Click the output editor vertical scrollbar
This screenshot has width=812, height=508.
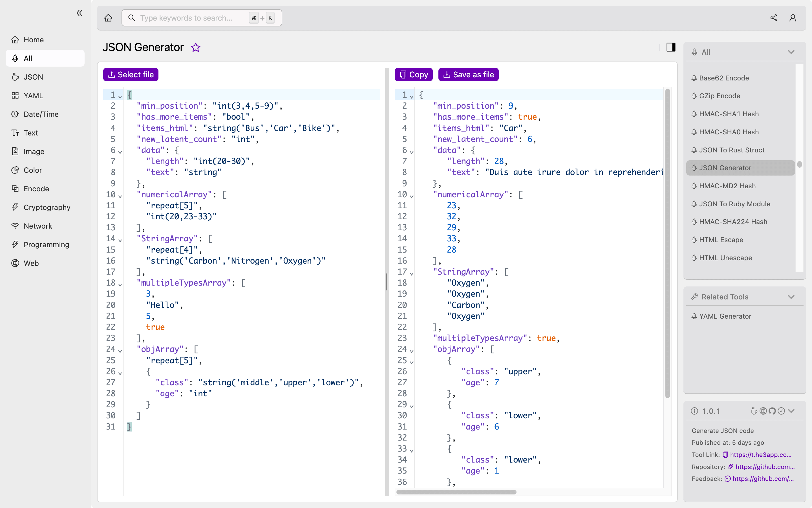click(x=667, y=243)
